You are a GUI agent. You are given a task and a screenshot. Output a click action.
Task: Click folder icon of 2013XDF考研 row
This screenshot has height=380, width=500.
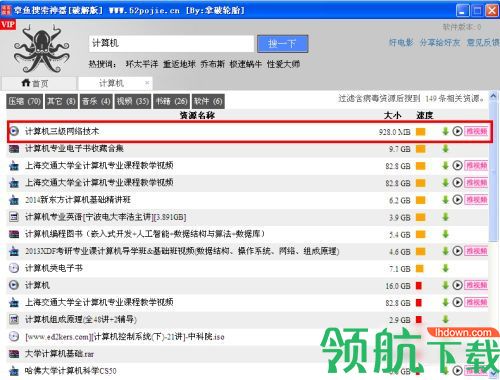pos(14,251)
